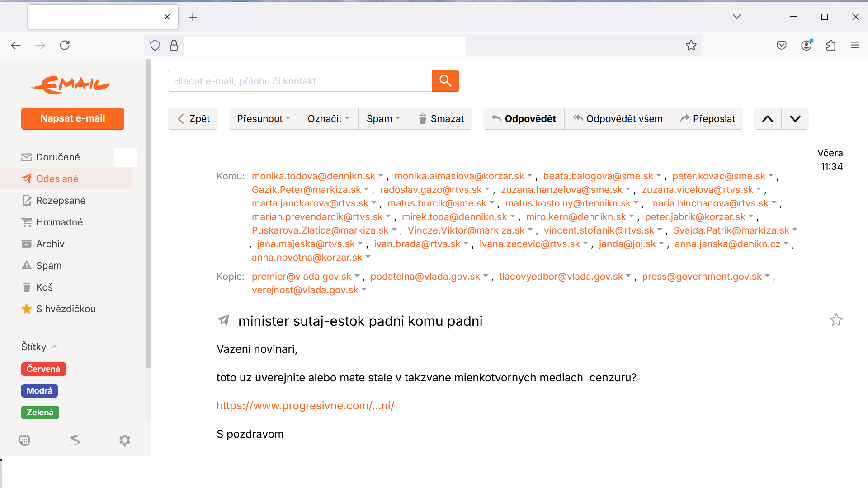Expand the Přesunout dropdown
The width and height of the screenshot is (868, 488).
[264, 119]
